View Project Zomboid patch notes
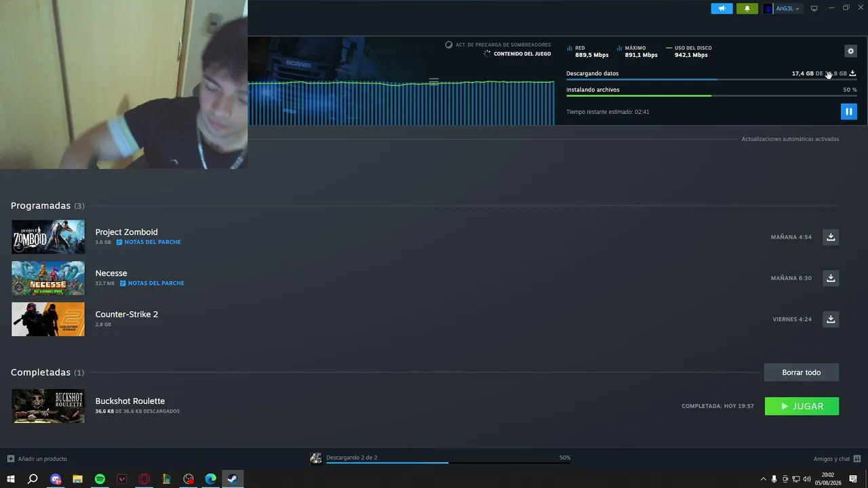Viewport: 868px width, 488px height. click(149, 242)
